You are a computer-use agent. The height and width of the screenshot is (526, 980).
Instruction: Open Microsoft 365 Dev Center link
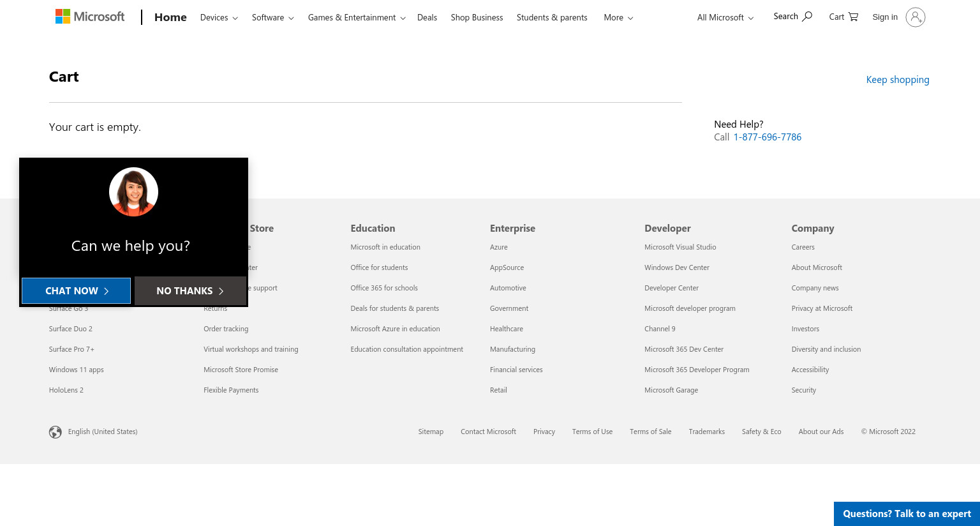point(684,349)
